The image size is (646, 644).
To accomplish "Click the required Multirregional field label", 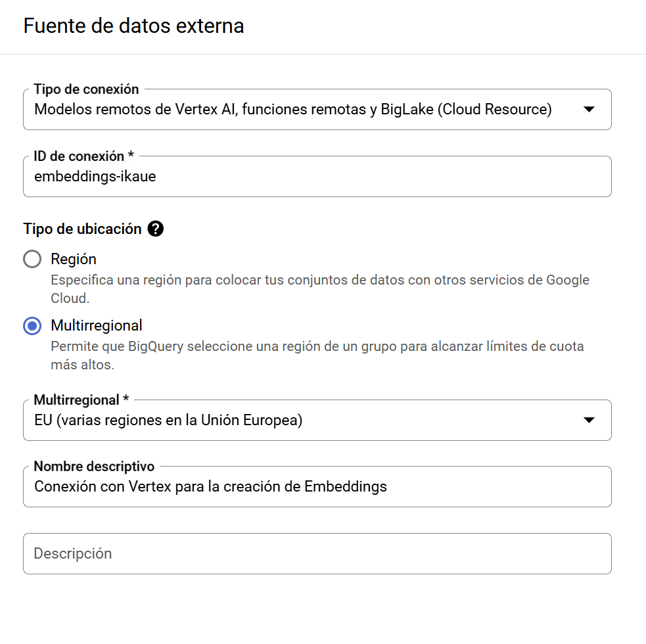I will [81, 400].
